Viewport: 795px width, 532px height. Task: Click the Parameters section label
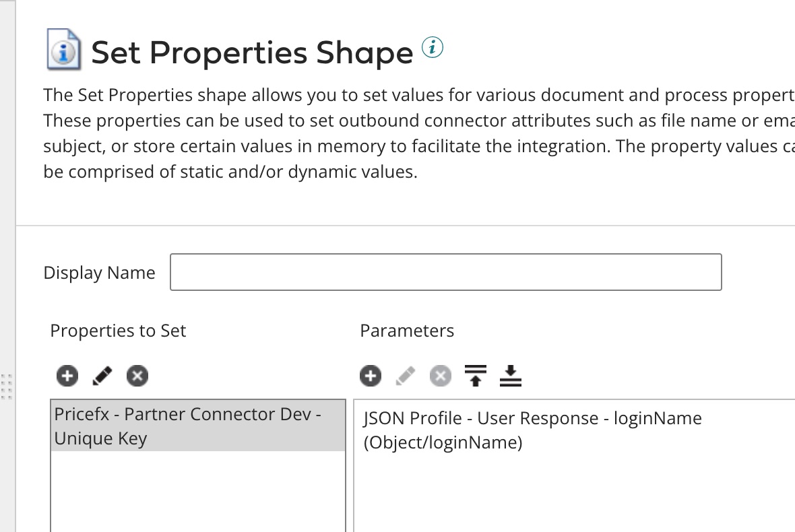[407, 331]
